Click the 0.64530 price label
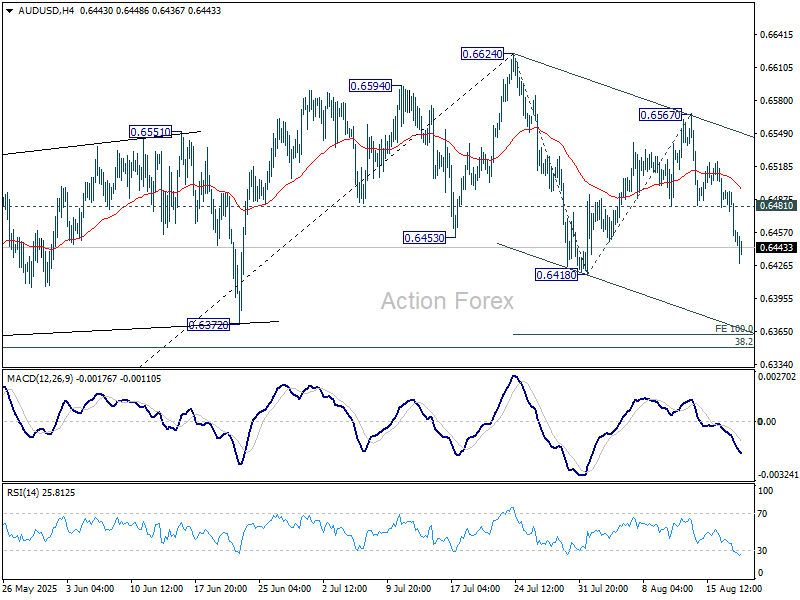Image resolution: width=800 pixels, height=600 pixels. (x=424, y=237)
